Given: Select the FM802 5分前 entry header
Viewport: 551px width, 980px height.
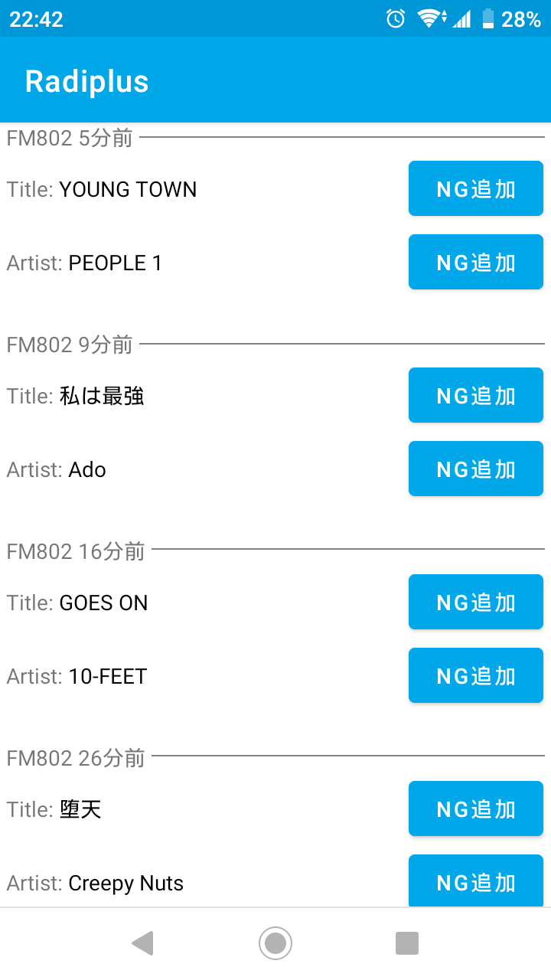Looking at the screenshot, I should pos(70,139).
